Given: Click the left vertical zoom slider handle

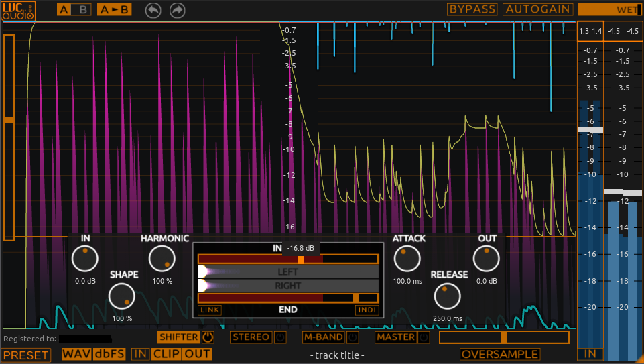Looking at the screenshot, I should click(9, 119).
